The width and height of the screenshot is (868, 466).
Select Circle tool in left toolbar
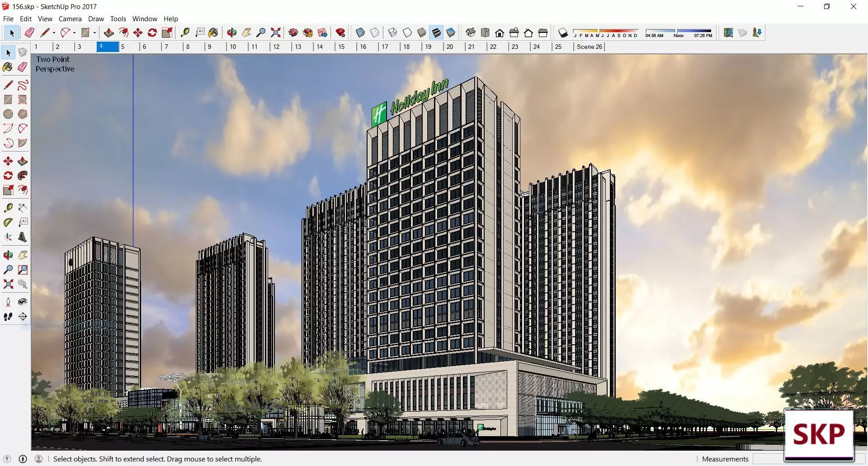8,114
